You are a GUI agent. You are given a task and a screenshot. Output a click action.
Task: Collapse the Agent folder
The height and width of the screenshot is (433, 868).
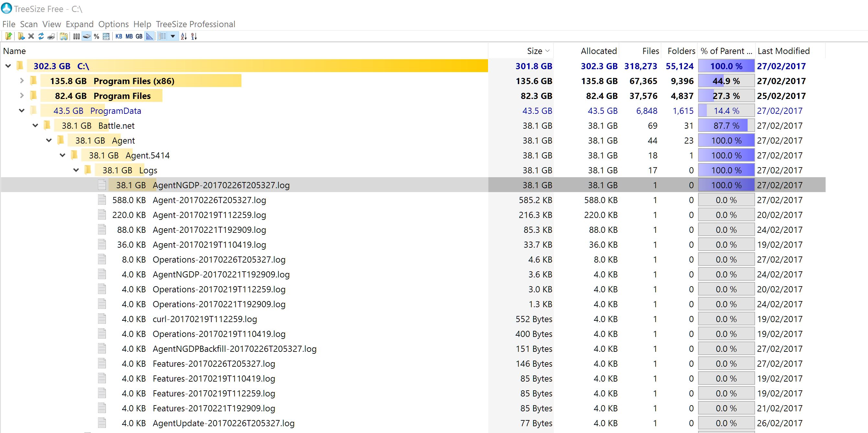(49, 140)
